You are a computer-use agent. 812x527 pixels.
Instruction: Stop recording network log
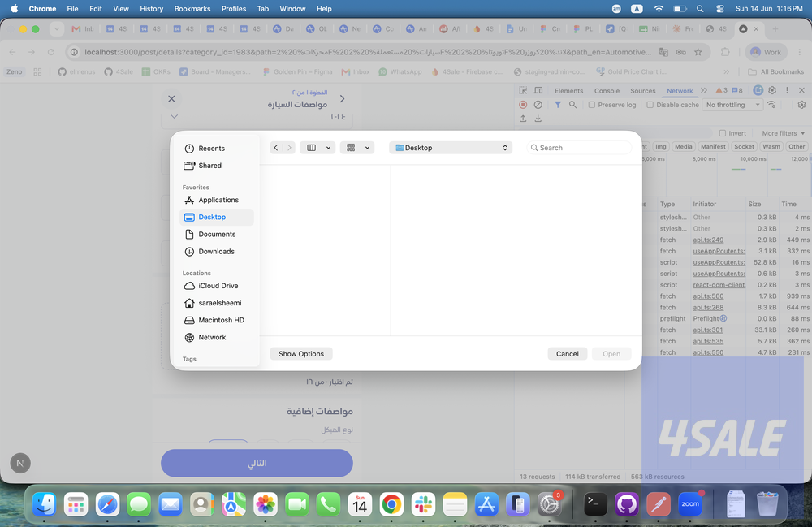pyautogui.click(x=523, y=105)
